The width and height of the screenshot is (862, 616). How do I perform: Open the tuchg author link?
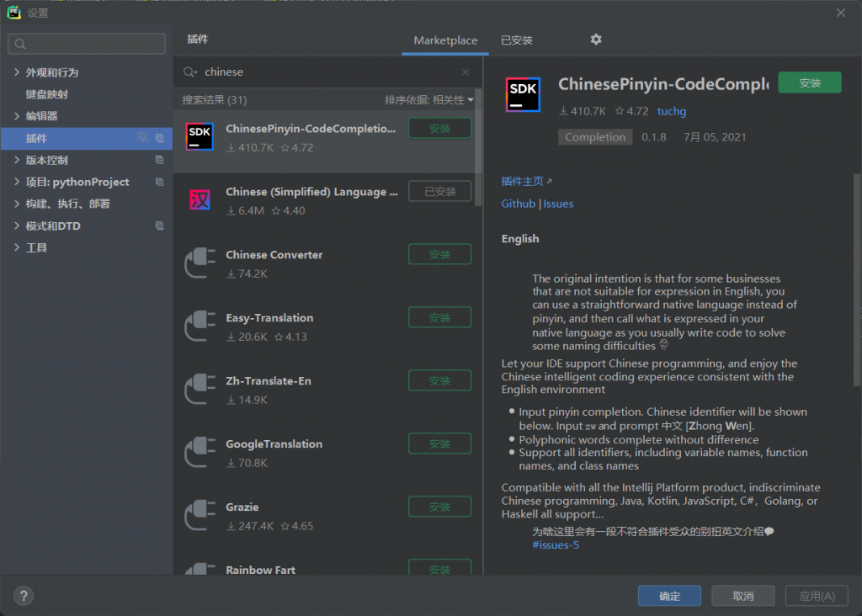pos(672,111)
